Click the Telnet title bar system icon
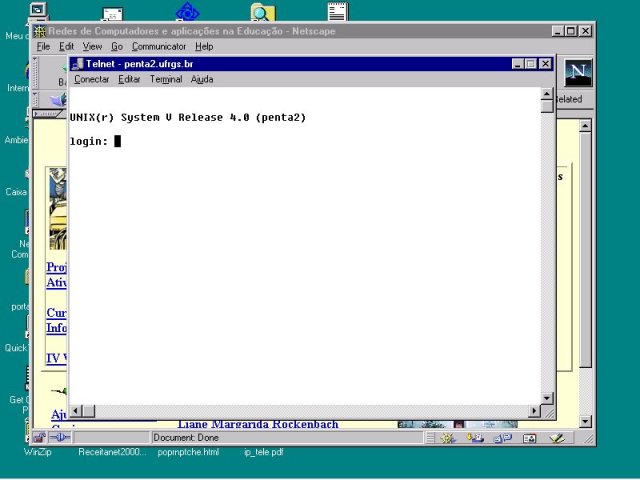Image resolution: width=640 pixels, height=480 pixels. (x=77, y=64)
